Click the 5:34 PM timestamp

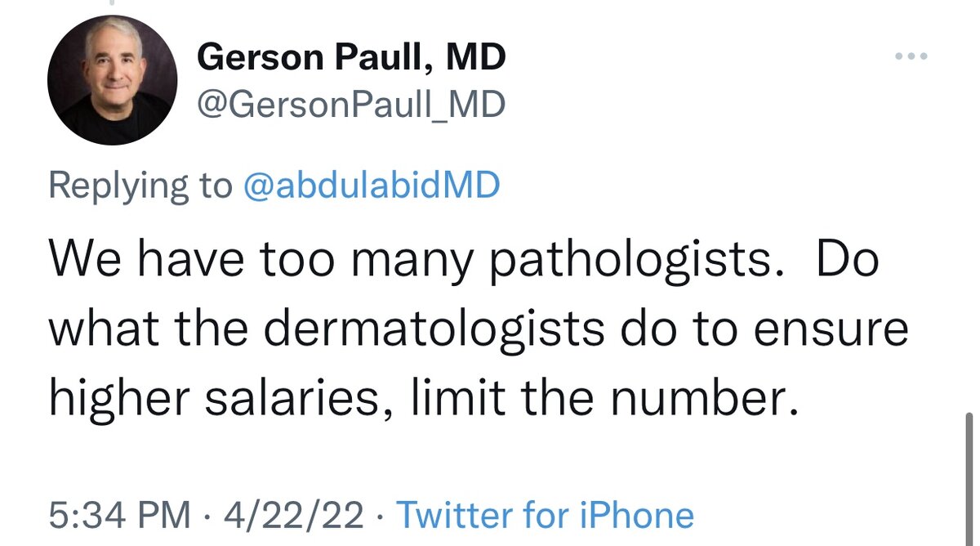[119, 516]
